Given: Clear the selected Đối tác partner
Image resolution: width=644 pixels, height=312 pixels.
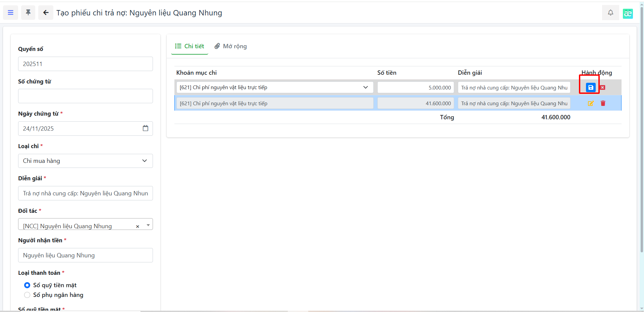Looking at the screenshot, I should (138, 227).
